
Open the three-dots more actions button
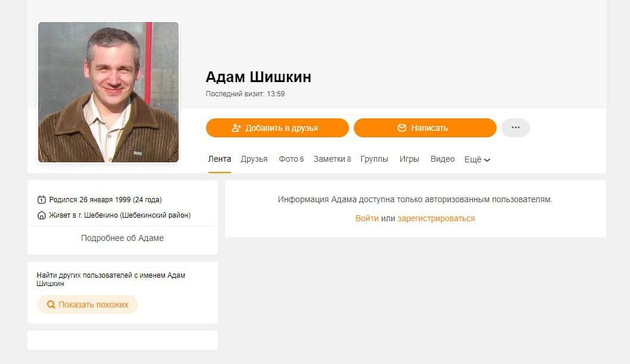(x=516, y=128)
